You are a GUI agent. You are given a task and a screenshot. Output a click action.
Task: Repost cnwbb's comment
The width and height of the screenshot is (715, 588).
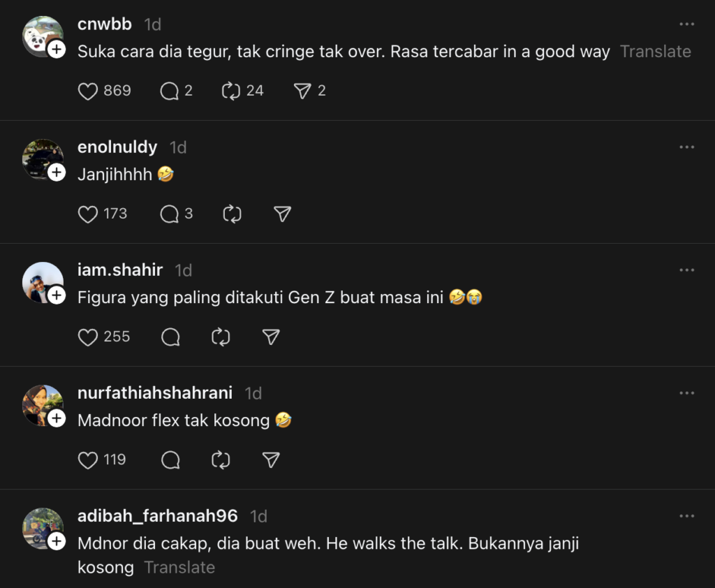click(x=231, y=91)
